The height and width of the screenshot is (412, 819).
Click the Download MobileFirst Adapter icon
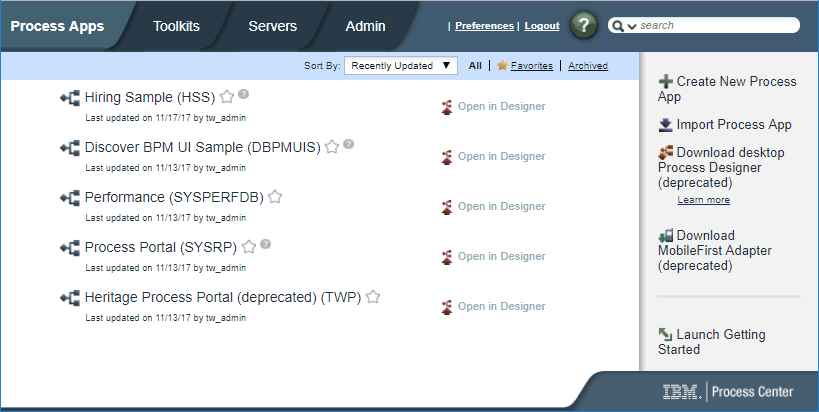[x=665, y=236]
